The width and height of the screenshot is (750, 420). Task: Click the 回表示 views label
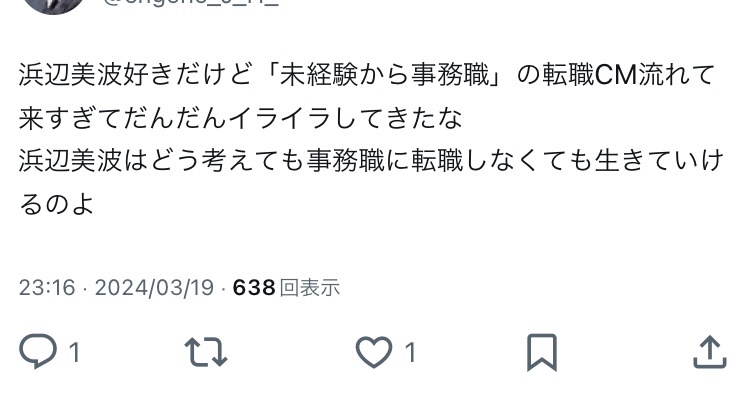coord(309,288)
